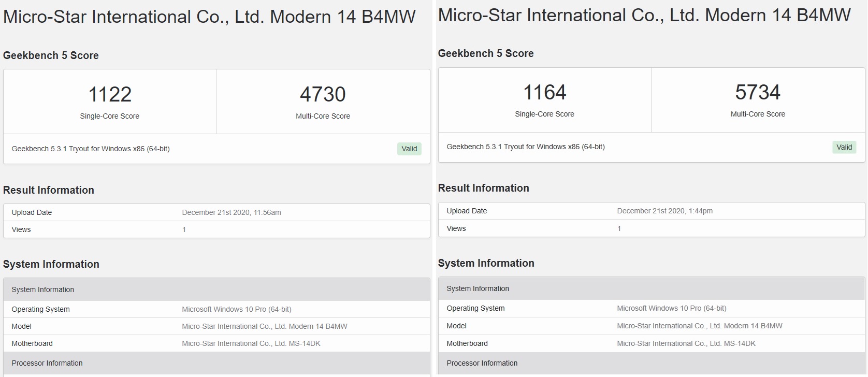The width and height of the screenshot is (868, 377).
Task: Click the left Operating System label
Action: pyautogui.click(x=40, y=309)
